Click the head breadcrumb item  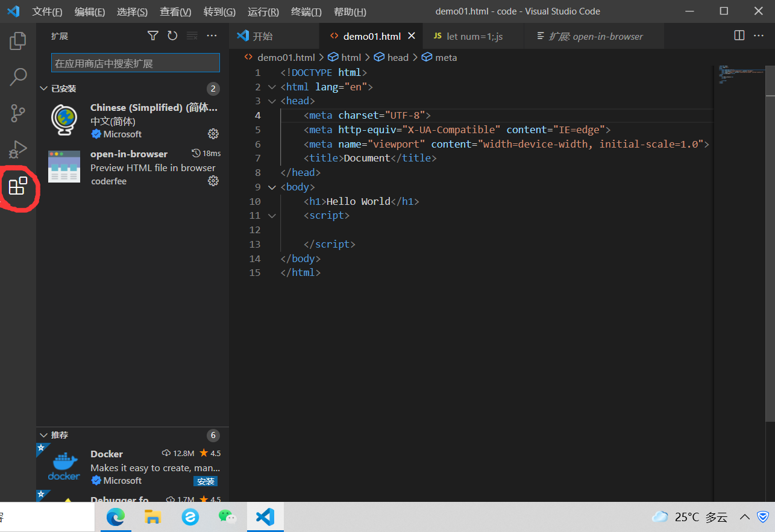click(x=398, y=57)
